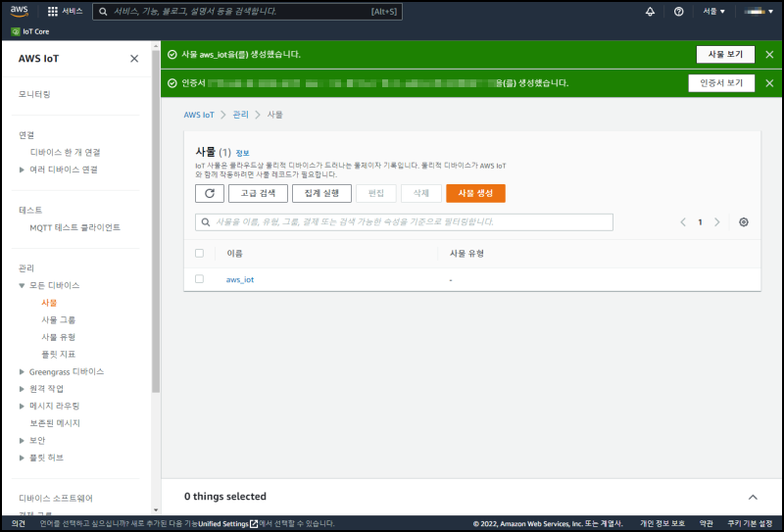Image resolution: width=784 pixels, height=532 pixels.
Task: Focus the top services search box
Action: point(247,12)
